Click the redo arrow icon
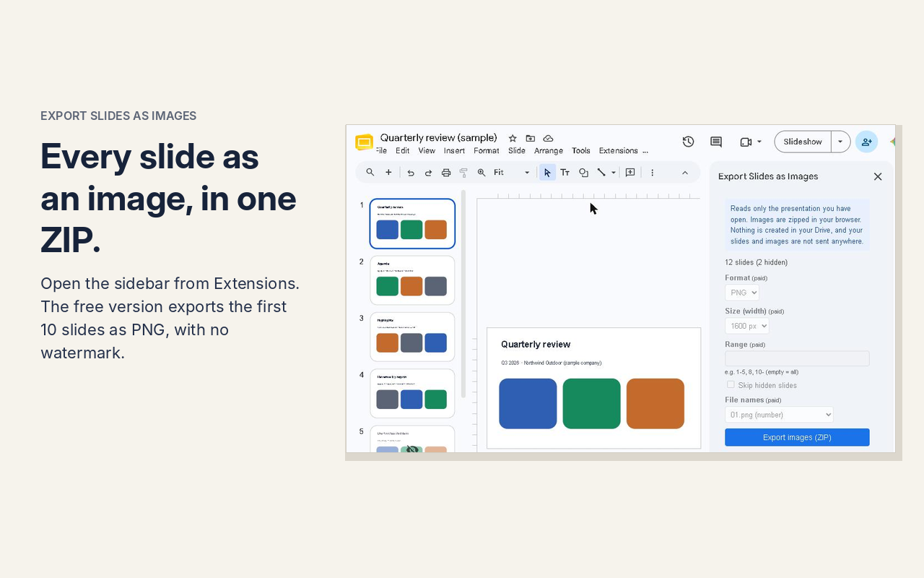 [x=428, y=173]
